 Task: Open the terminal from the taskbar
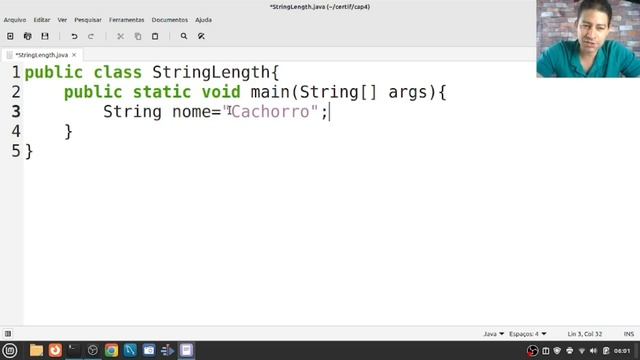(x=74, y=350)
